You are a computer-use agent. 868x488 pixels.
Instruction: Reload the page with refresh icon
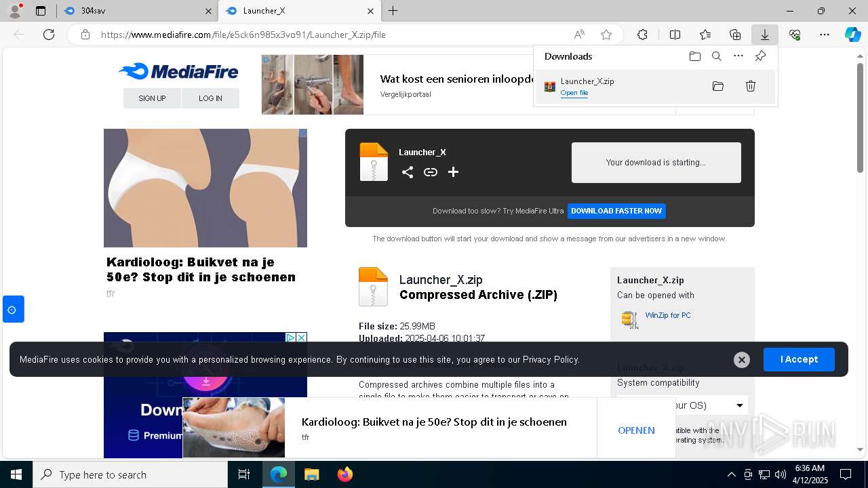tap(49, 35)
